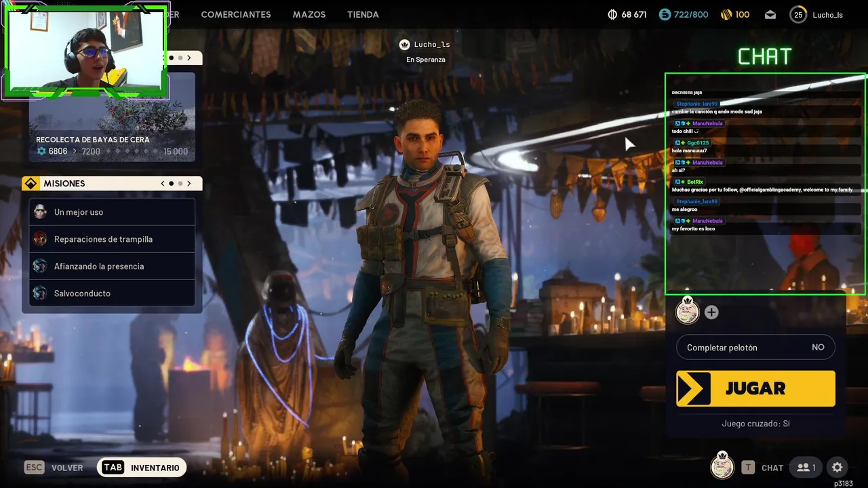Go to previous missions page arrow

pyautogui.click(x=163, y=184)
